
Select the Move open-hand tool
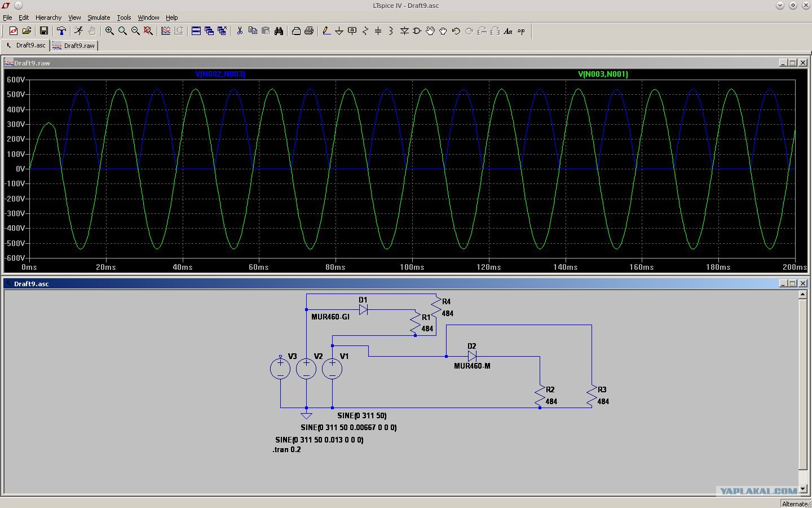430,31
